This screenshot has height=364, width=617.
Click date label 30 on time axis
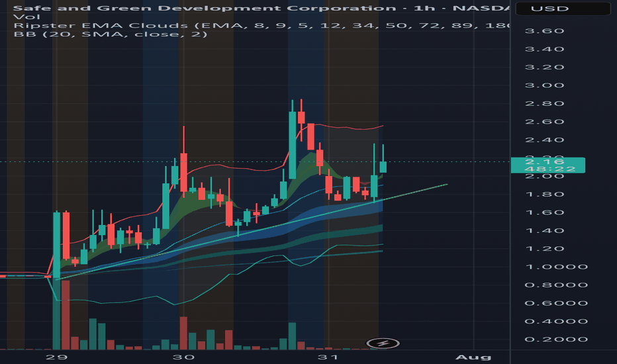tap(184, 357)
